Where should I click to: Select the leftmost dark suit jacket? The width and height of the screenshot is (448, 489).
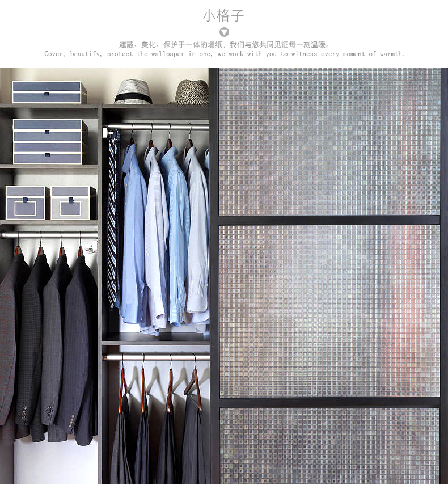[x=10, y=340]
